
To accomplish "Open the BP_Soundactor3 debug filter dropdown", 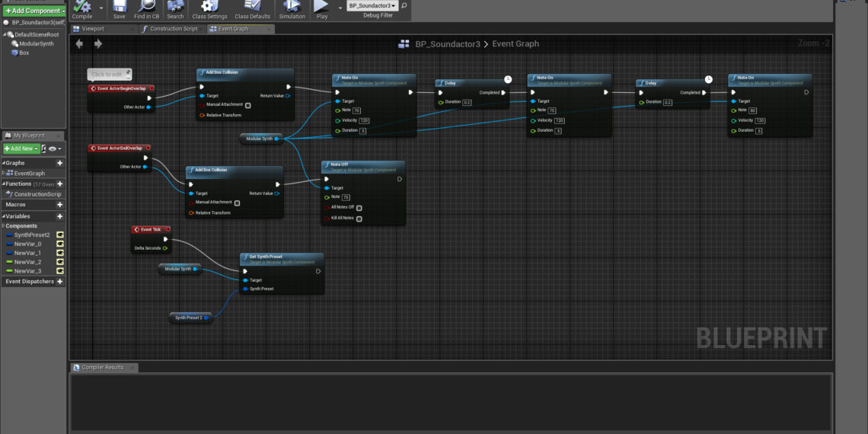I will pyautogui.click(x=372, y=5).
